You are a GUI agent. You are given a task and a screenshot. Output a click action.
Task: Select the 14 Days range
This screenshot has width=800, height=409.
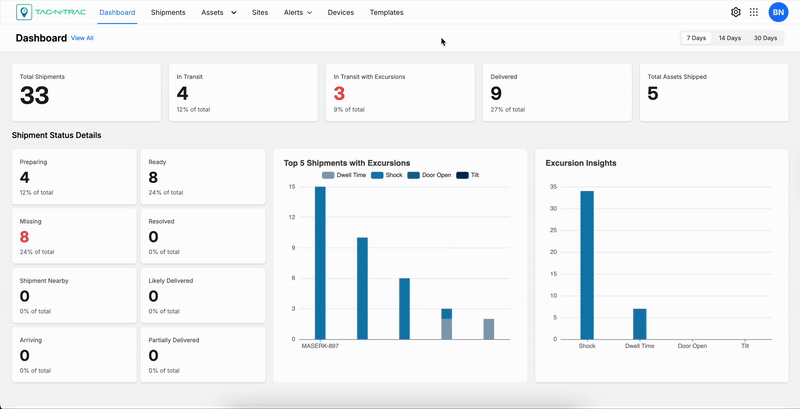[x=730, y=38]
